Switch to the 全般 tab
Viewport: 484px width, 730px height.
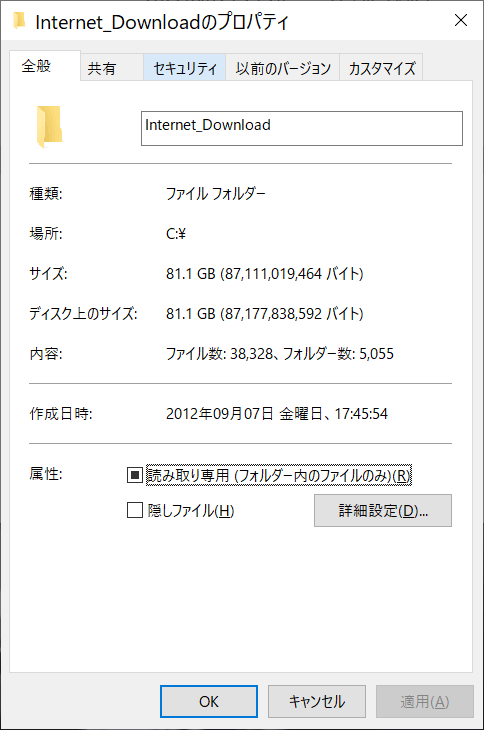click(45, 66)
